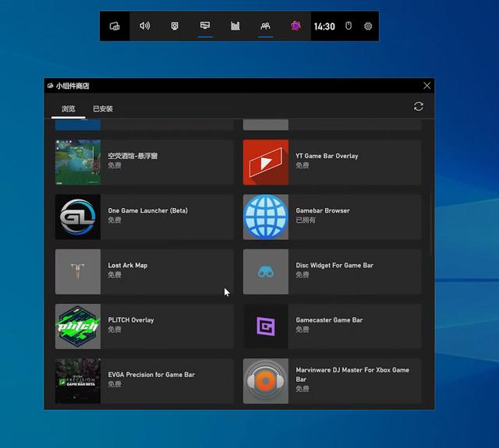This screenshot has height=448, width=499.
Task: Open Lost Ark Map widget
Action: [x=144, y=271]
